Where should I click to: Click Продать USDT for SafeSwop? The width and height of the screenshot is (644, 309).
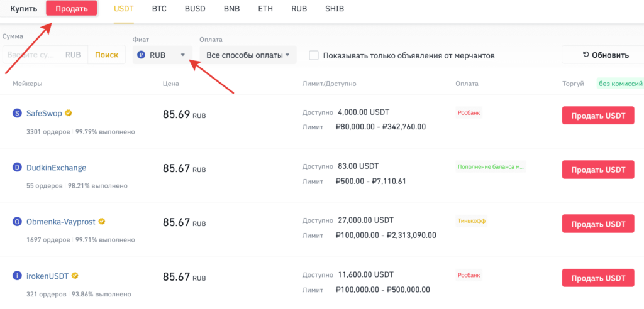(597, 116)
